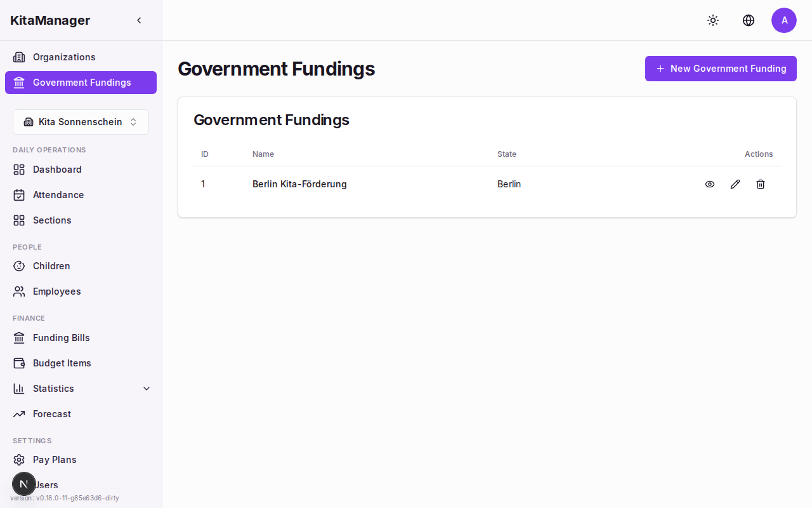Open Pay Plans under Settings
Viewport: 812px width, 508px height.
point(55,460)
